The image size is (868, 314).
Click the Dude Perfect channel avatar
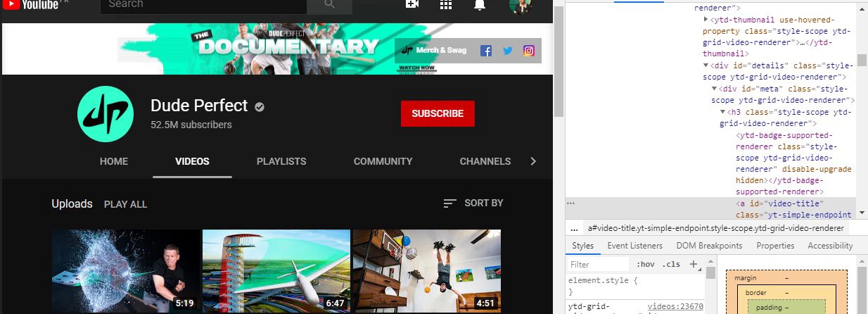(x=105, y=115)
